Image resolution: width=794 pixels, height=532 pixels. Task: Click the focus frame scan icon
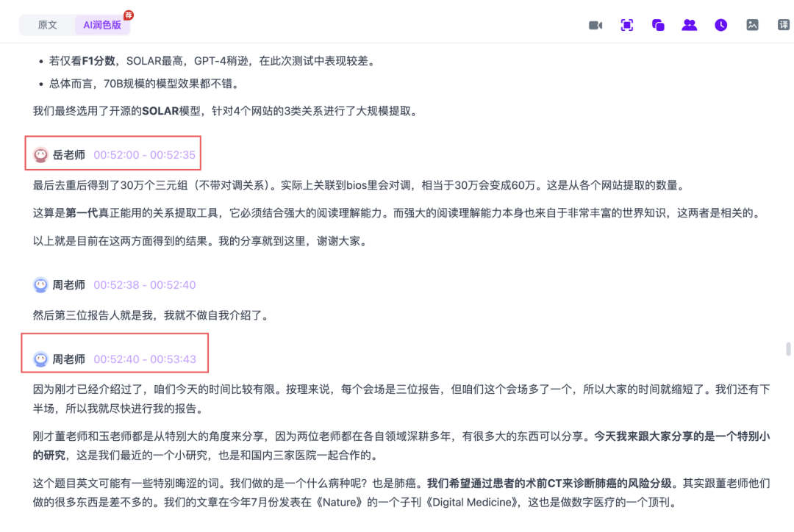(627, 25)
